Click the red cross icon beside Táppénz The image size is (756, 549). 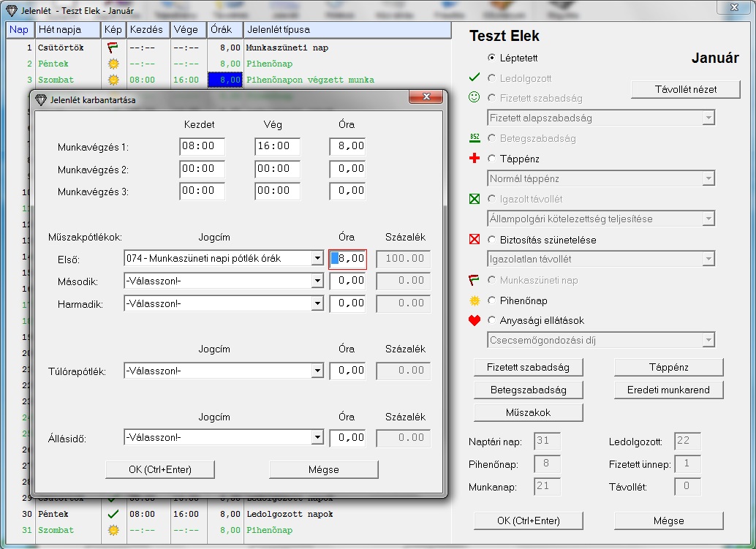tap(475, 159)
